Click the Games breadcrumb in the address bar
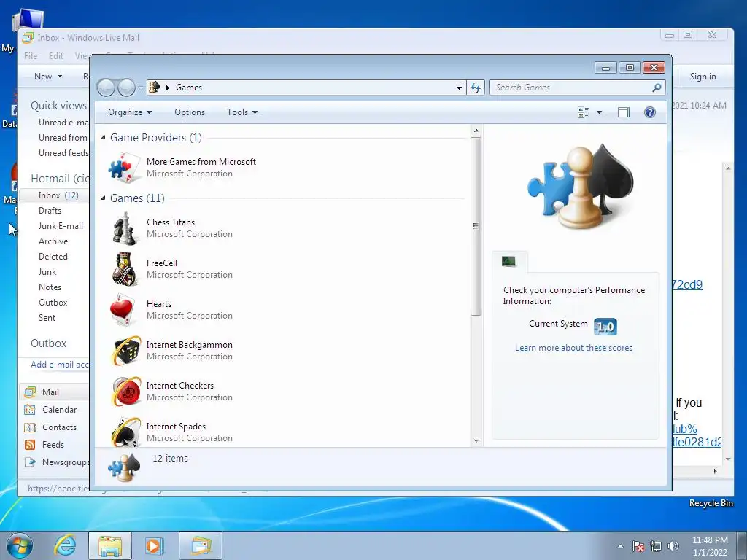 click(x=189, y=87)
